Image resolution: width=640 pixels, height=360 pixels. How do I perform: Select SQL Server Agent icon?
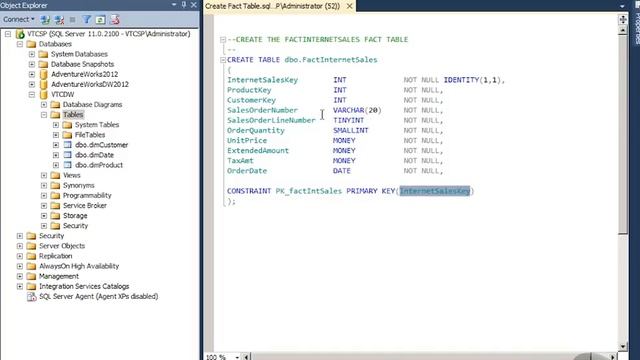point(31,297)
